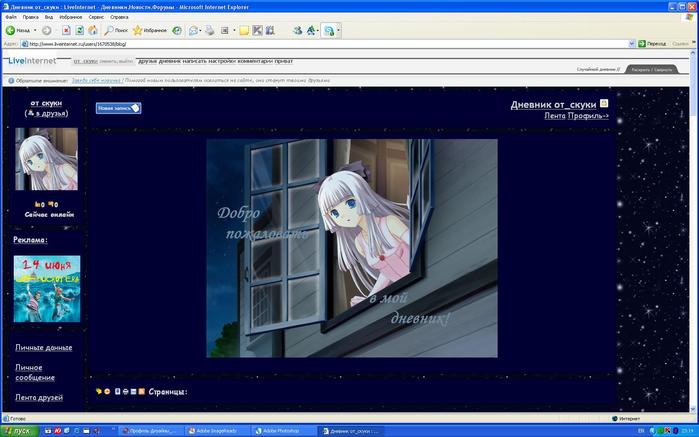
Task: Open the Вид menu
Action: pos(49,17)
